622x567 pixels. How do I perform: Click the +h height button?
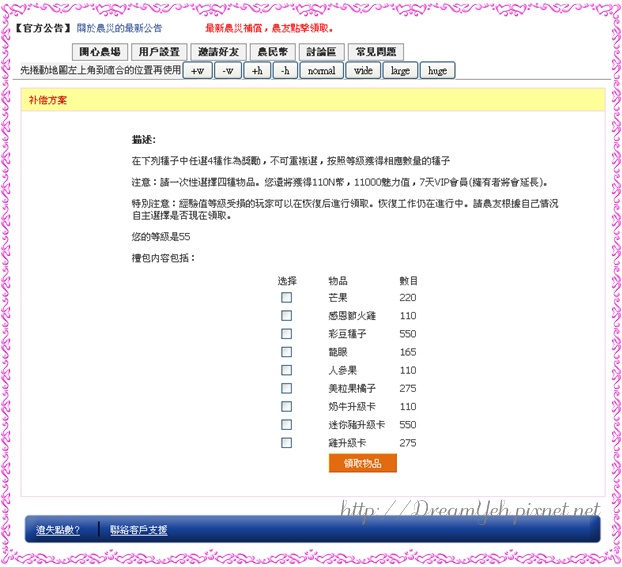(x=257, y=71)
